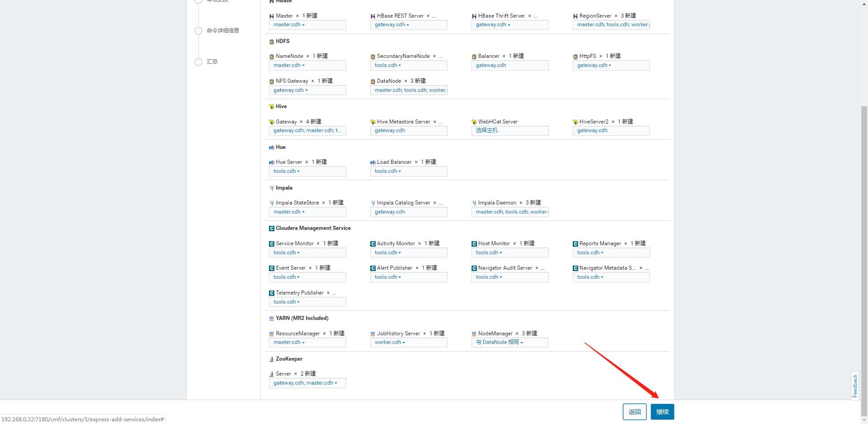Open the Navigator Audit Server host dropdown
This screenshot has width=868, height=424.
point(510,277)
